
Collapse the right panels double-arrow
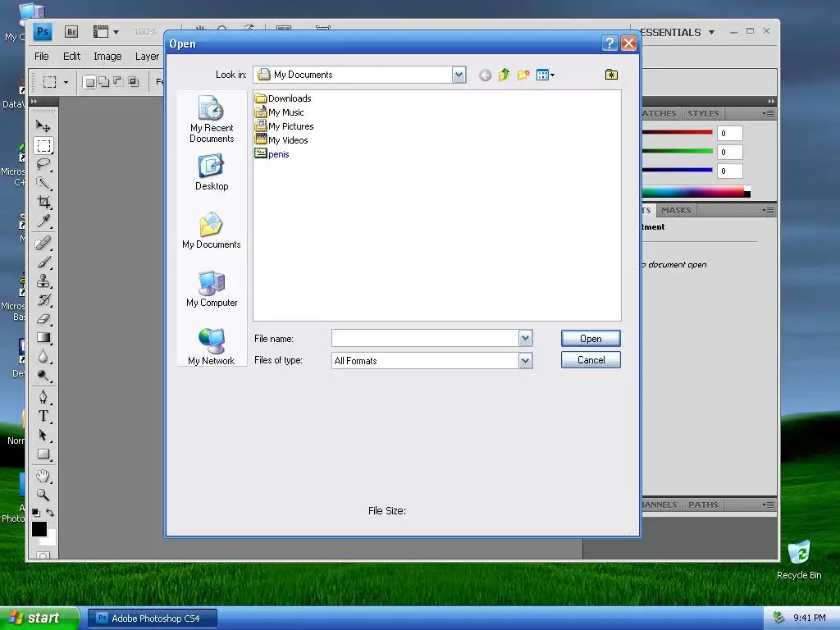(x=771, y=101)
